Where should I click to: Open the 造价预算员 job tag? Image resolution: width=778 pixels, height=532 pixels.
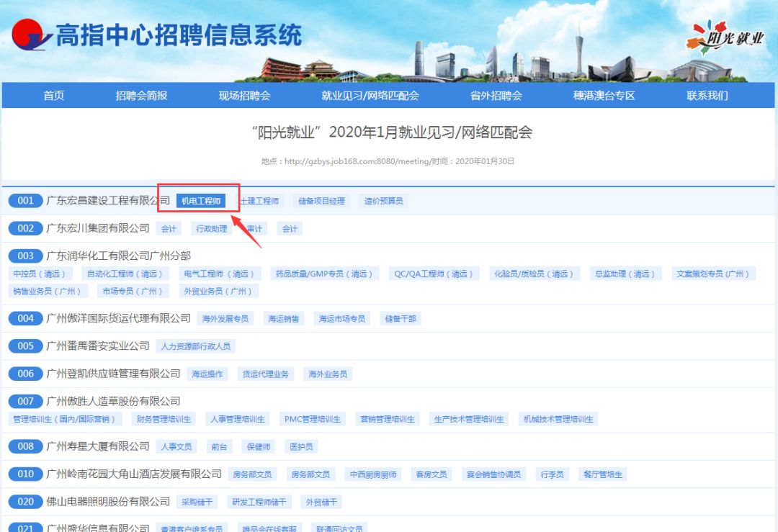383,201
